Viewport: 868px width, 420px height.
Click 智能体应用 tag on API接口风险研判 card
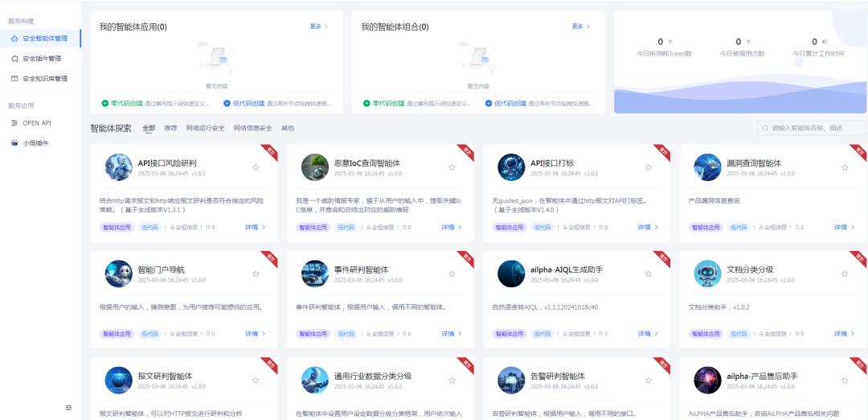point(117,227)
